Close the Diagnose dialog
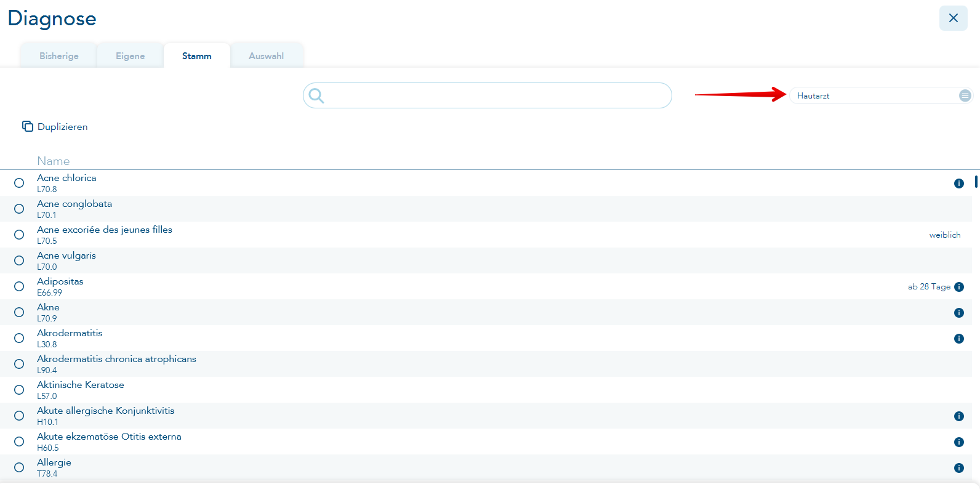 (x=953, y=18)
